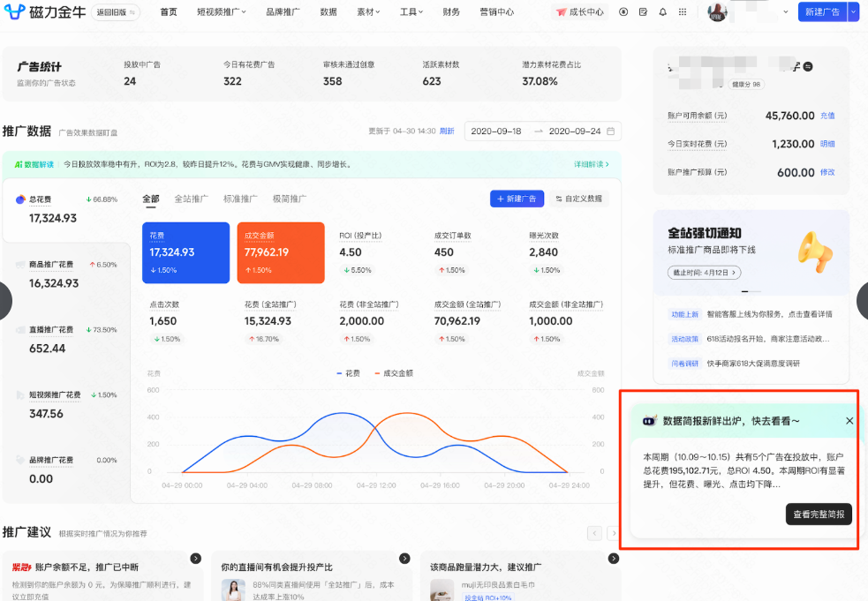Click the 磁力金牛 logo
This screenshot has height=601, width=868.
[44, 11]
